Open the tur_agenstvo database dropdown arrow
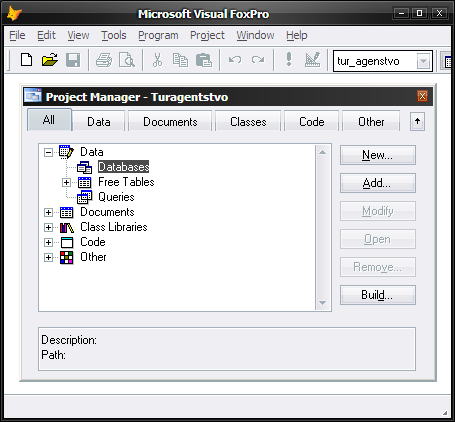The height and width of the screenshot is (422, 455). pyautogui.click(x=423, y=61)
